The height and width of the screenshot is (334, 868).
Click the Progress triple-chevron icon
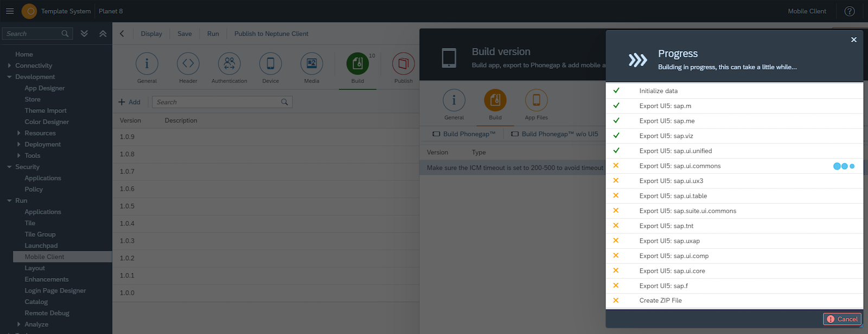click(638, 60)
